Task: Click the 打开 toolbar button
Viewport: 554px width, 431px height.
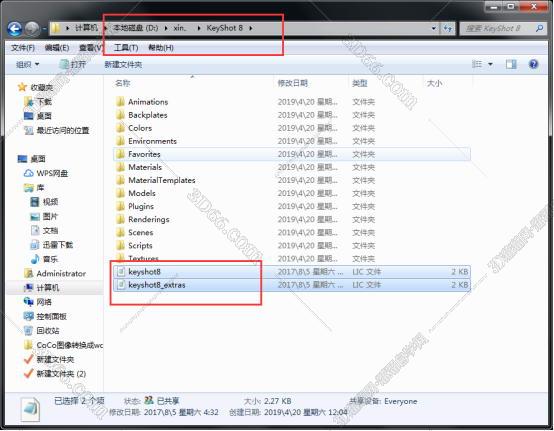Action: [73, 65]
